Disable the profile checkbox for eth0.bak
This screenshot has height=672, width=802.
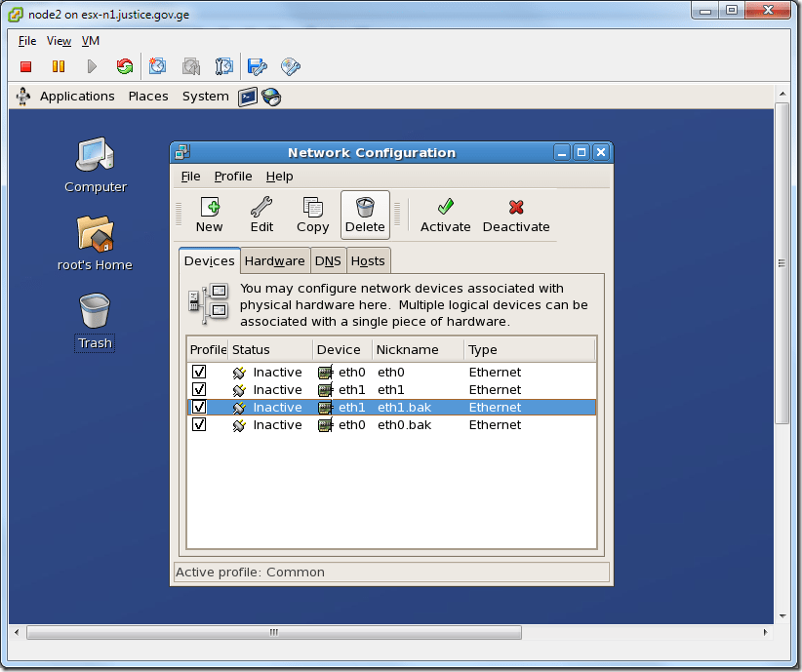point(199,424)
